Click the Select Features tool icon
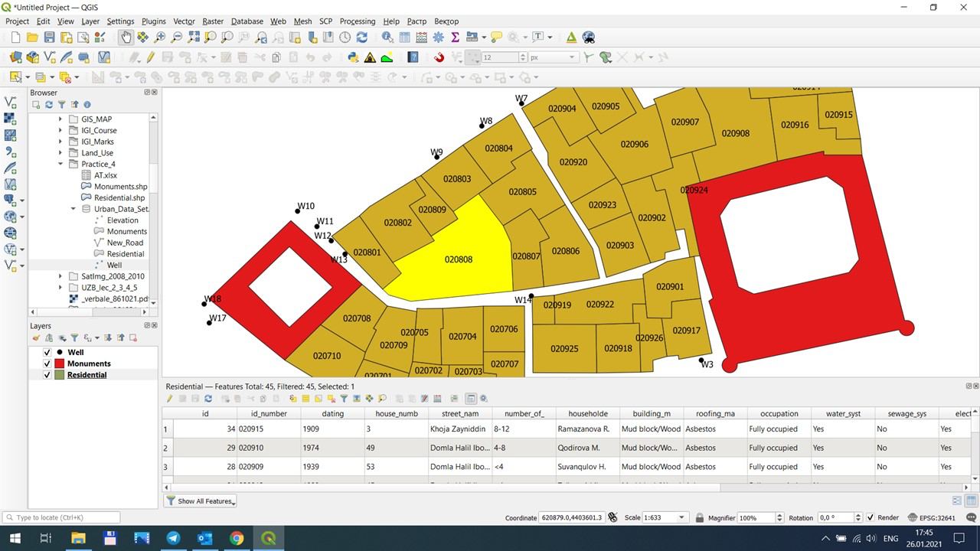 pos(15,77)
